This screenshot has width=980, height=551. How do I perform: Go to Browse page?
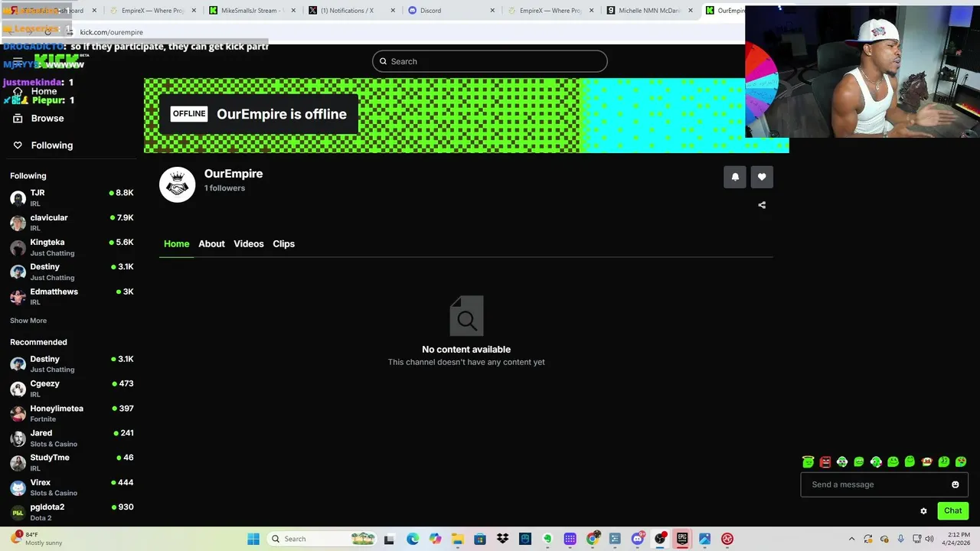tap(47, 119)
